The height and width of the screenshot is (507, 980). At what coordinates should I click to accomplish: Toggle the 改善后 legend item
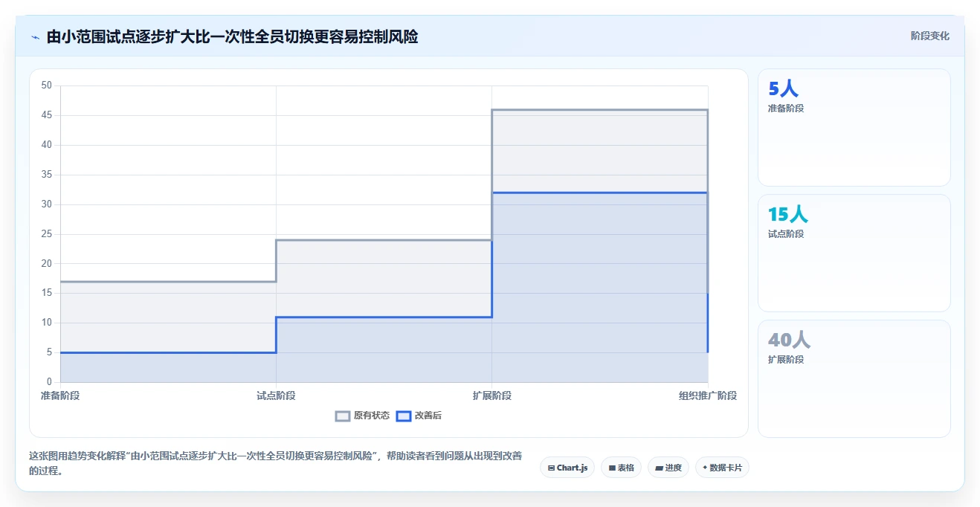[x=419, y=416]
